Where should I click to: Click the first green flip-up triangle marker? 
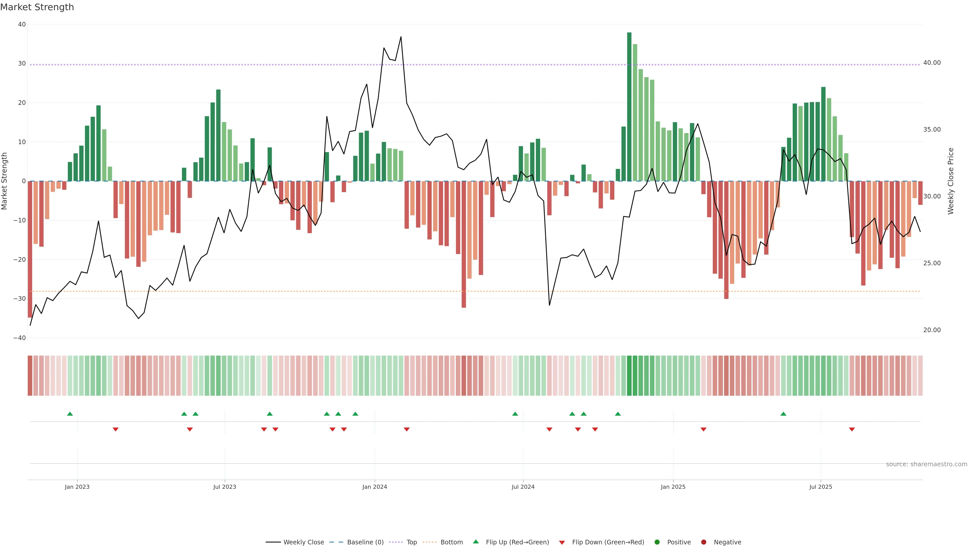point(70,414)
